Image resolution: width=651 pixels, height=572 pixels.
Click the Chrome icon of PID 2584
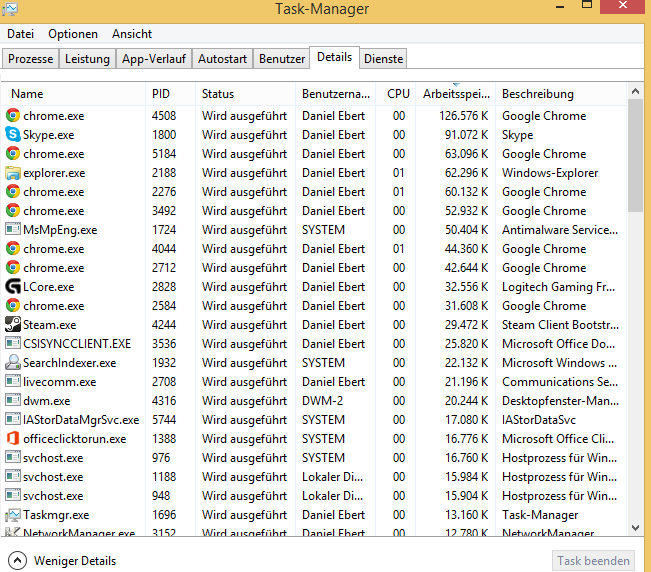[13, 306]
